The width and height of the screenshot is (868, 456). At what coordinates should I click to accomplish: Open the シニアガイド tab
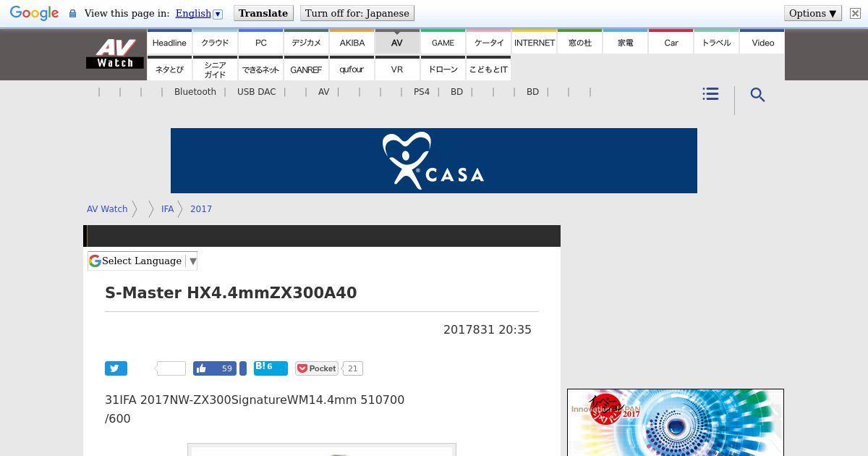click(215, 69)
